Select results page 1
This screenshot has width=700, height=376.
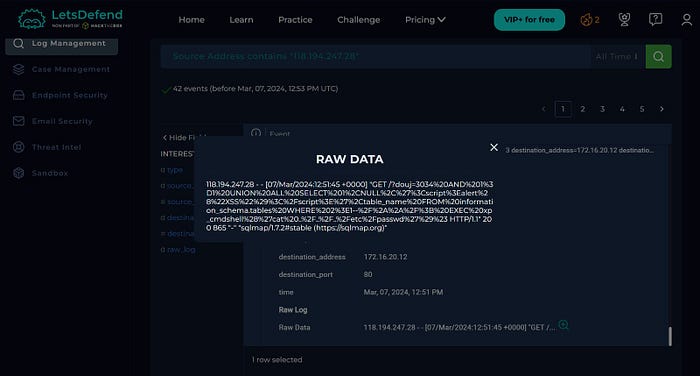[x=563, y=109]
